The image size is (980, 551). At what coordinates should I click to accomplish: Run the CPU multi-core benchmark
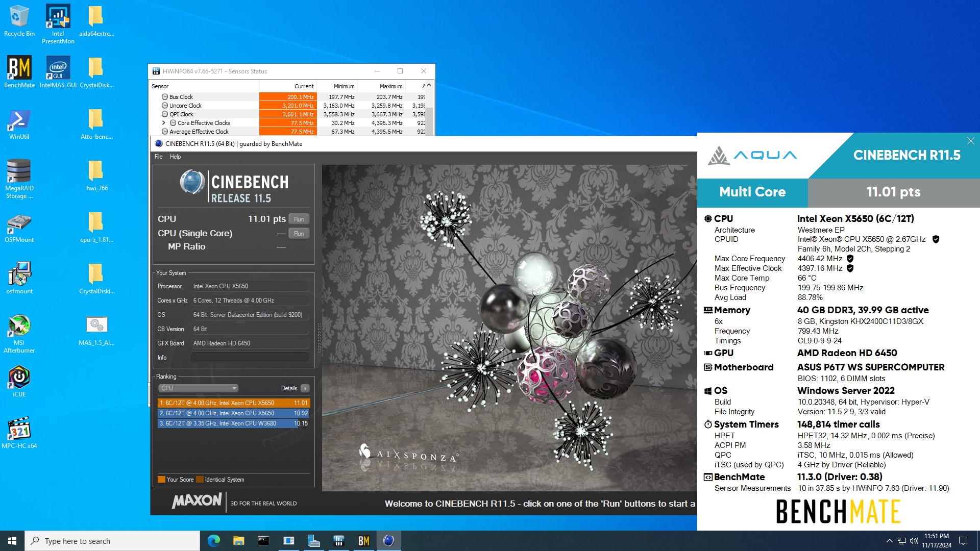(299, 219)
